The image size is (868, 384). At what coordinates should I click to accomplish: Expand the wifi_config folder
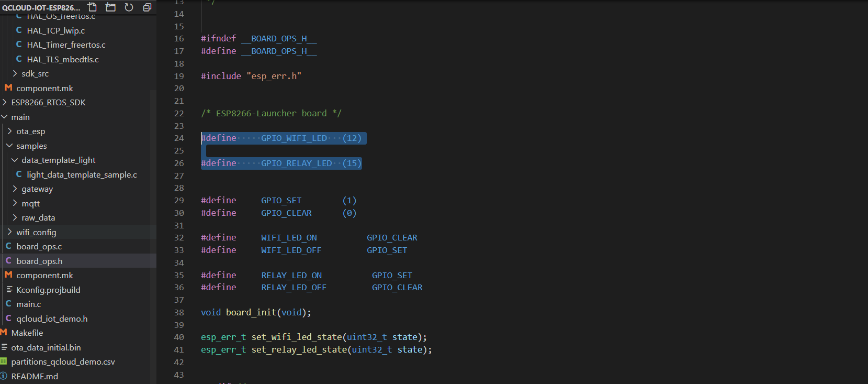[9, 232]
